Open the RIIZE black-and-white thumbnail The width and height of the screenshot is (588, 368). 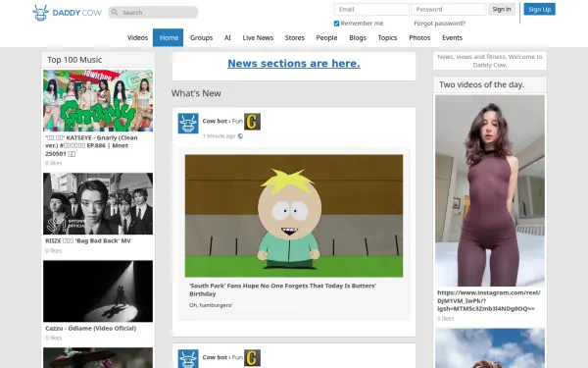pos(98,203)
